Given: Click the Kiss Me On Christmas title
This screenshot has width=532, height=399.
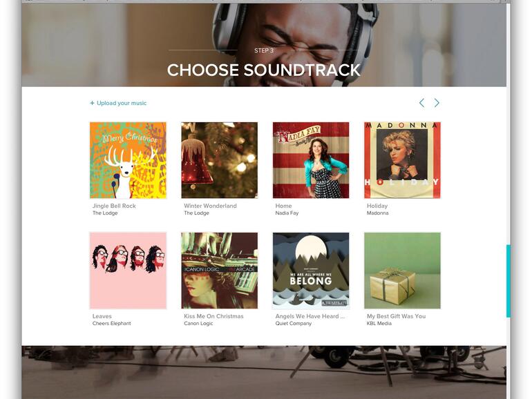Looking at the screenshot, I should pyautogui.click(x=213, y=316).
